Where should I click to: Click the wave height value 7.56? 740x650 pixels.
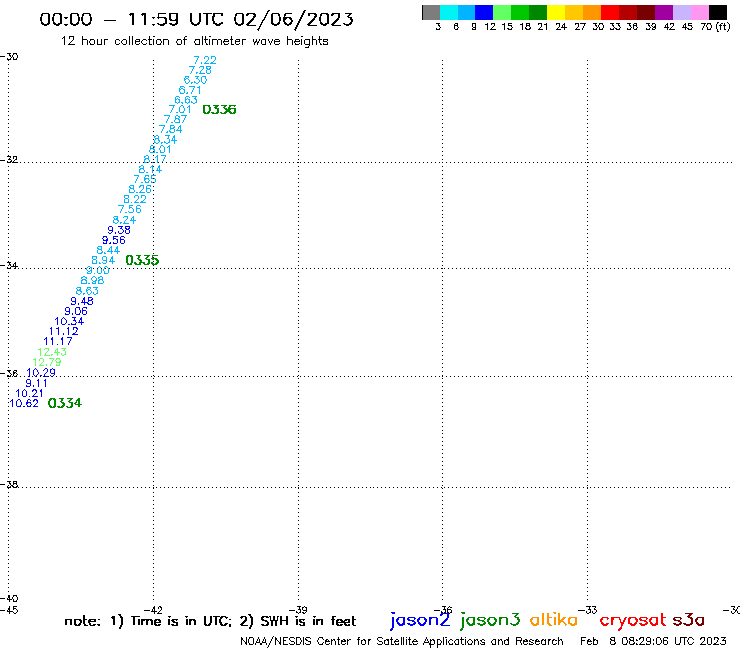(129, 209)
